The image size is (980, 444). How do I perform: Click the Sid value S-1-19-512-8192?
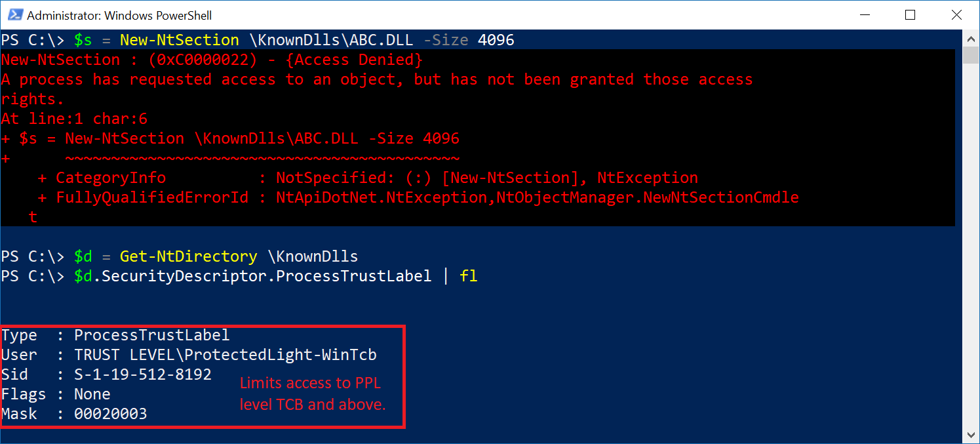pos(142,374)
